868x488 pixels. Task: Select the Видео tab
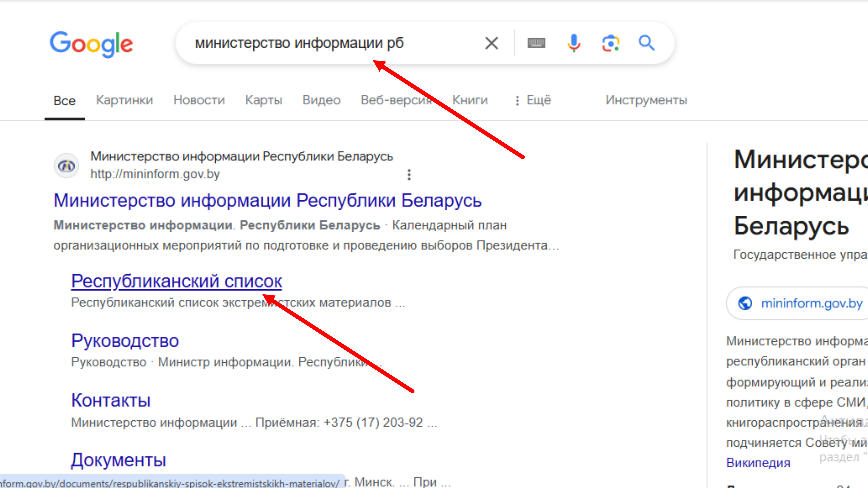pos(321,100)
